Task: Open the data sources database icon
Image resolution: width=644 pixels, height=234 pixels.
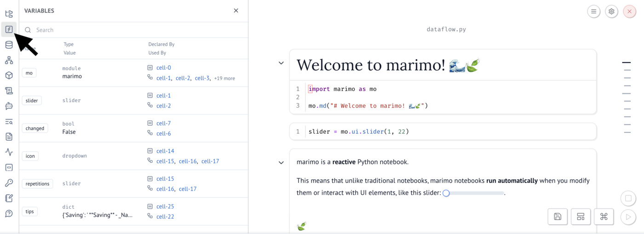Action: point(9,45)
